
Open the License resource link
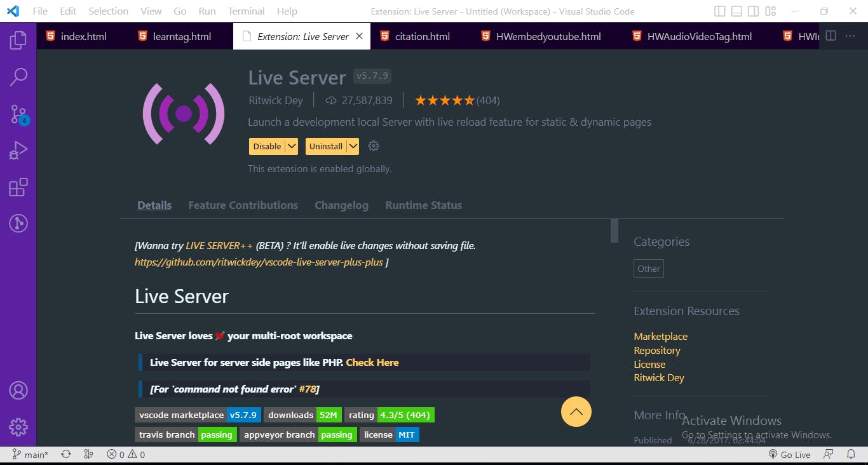[x=649, y=365]
